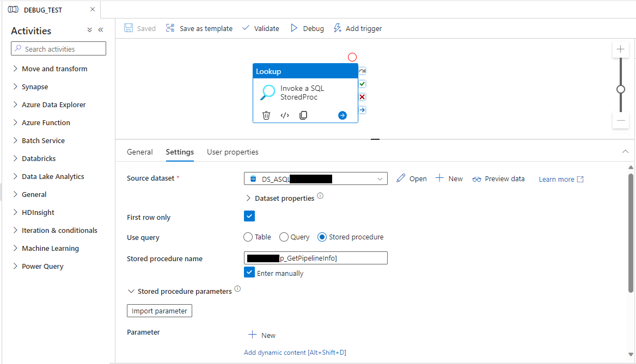The width and height of the screenshot is (636, 364).
Task: Click Save as template
Action: tap(199, 28)
